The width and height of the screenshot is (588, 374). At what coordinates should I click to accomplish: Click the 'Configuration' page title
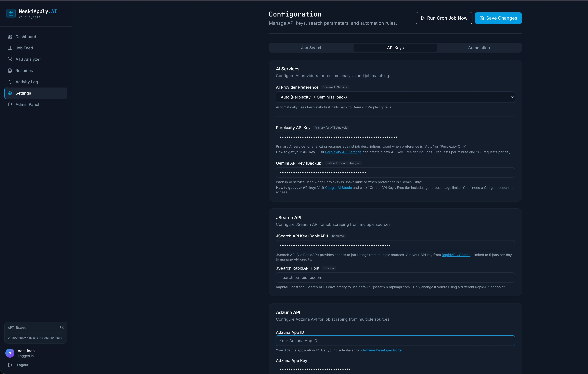coord(295,14)
